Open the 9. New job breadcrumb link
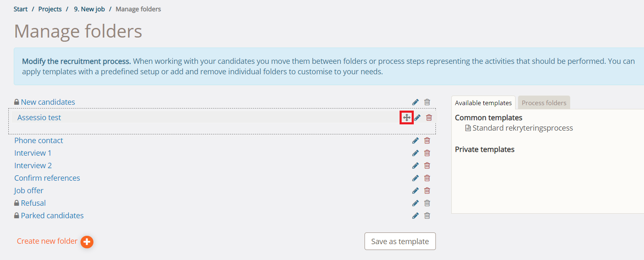The image size is (644, 260). [89, 9]
